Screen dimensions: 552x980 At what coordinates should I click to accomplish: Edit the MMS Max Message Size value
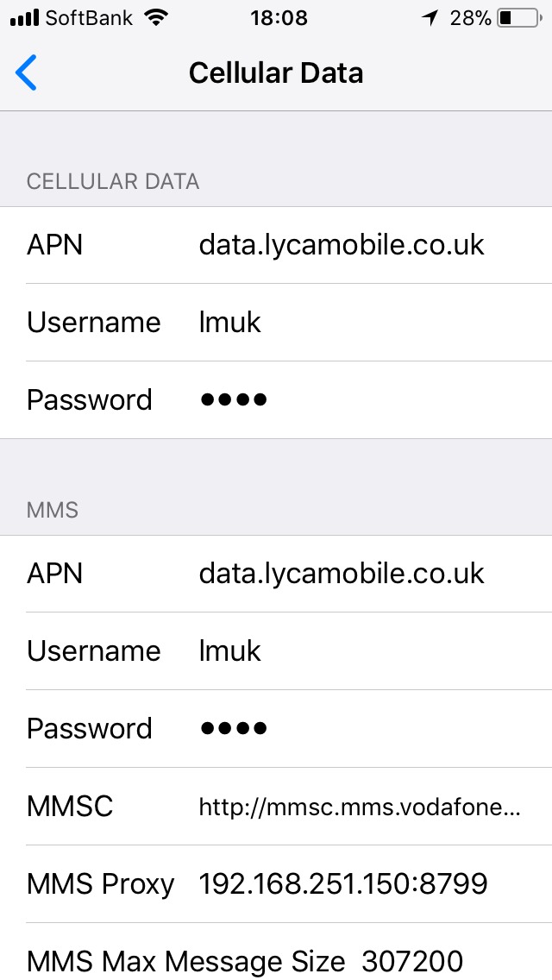click(412, 961)
